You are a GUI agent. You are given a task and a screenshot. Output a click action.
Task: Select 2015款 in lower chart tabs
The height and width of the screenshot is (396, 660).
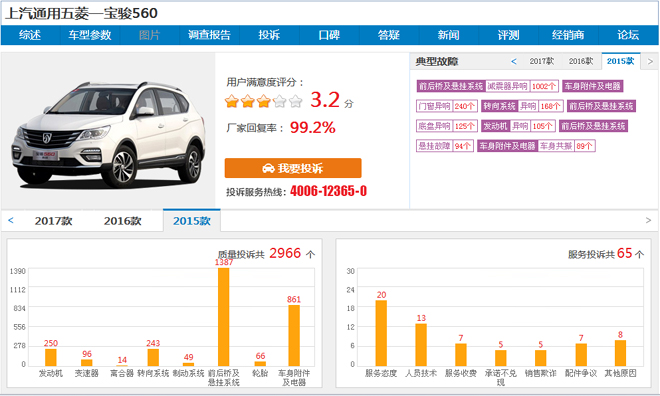pyautogui.click(x=192, y=221)
